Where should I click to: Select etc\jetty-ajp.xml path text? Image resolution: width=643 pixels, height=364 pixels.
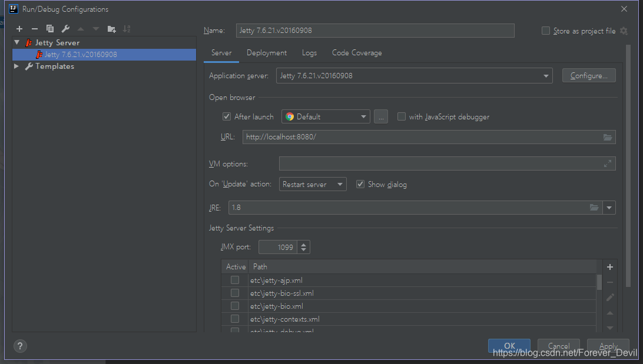pos(276,280)
